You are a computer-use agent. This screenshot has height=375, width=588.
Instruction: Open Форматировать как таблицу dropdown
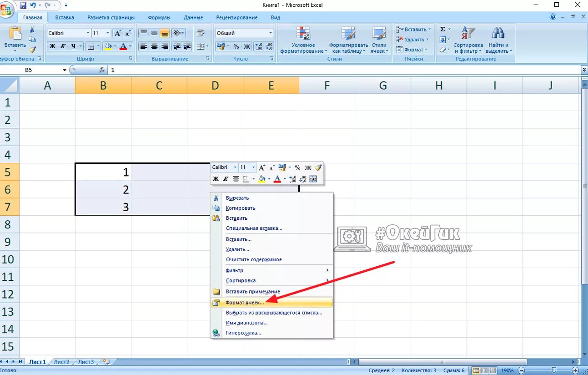click(x=348, y=40)
